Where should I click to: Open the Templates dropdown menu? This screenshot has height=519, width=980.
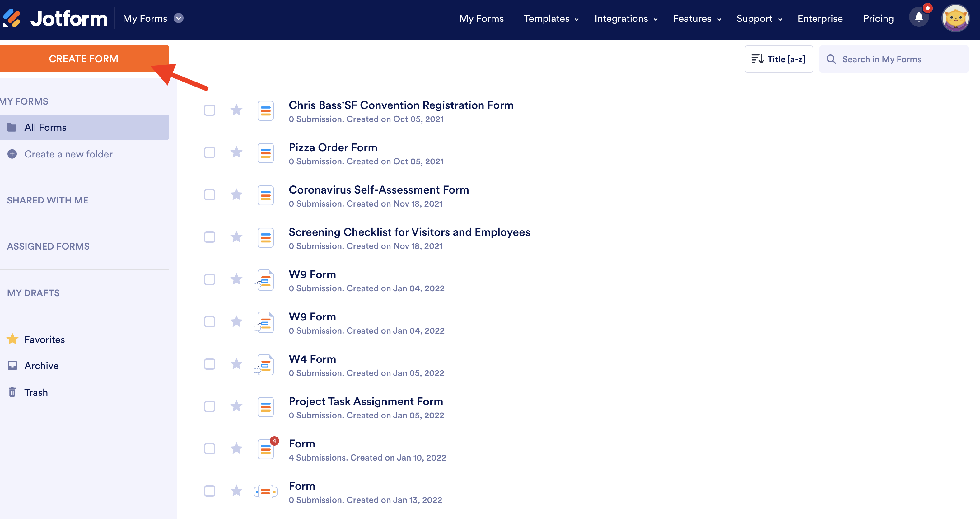point(550,18)
